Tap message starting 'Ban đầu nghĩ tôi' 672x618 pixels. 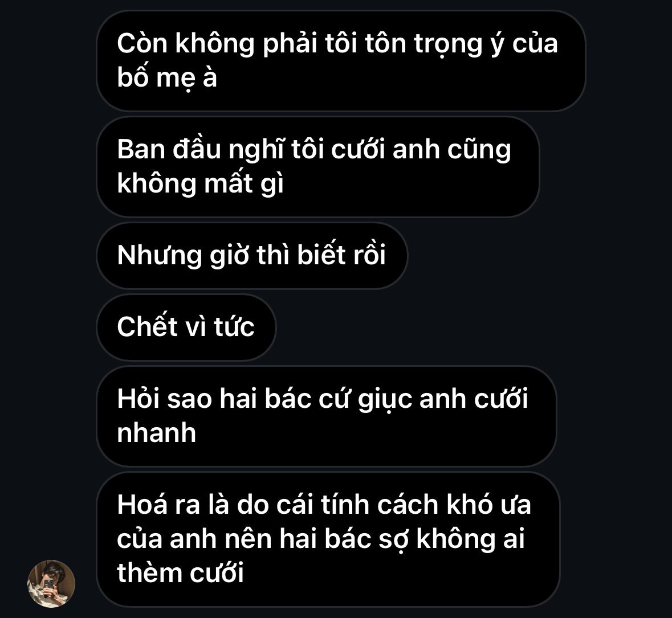318,166
